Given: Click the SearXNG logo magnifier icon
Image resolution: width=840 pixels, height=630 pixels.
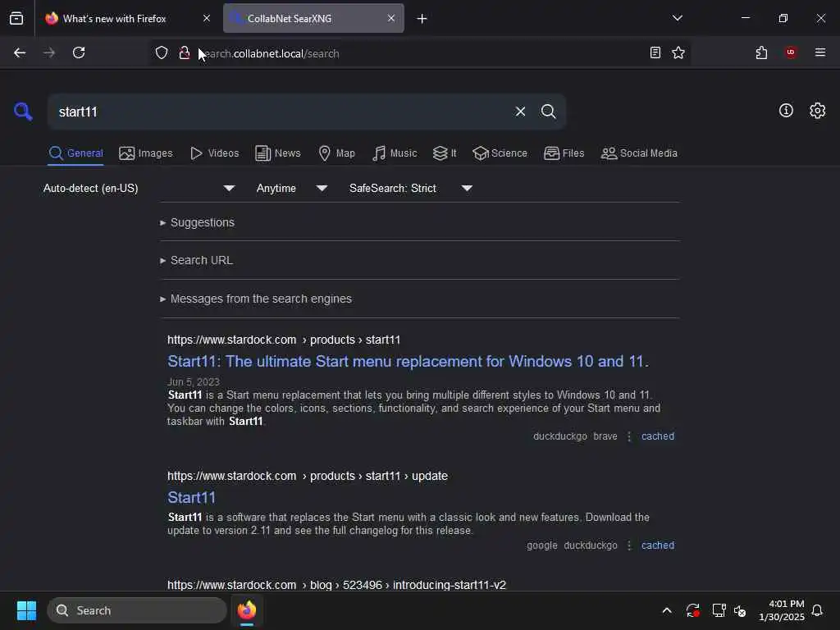Looking at the screenshot, I should click(x=23, y=112).
